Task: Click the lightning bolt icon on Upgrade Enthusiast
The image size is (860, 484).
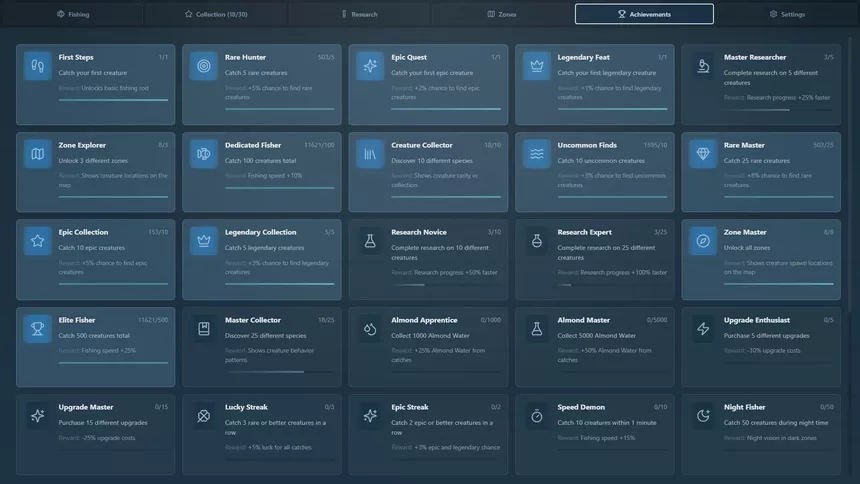Action: pos(703,329)
